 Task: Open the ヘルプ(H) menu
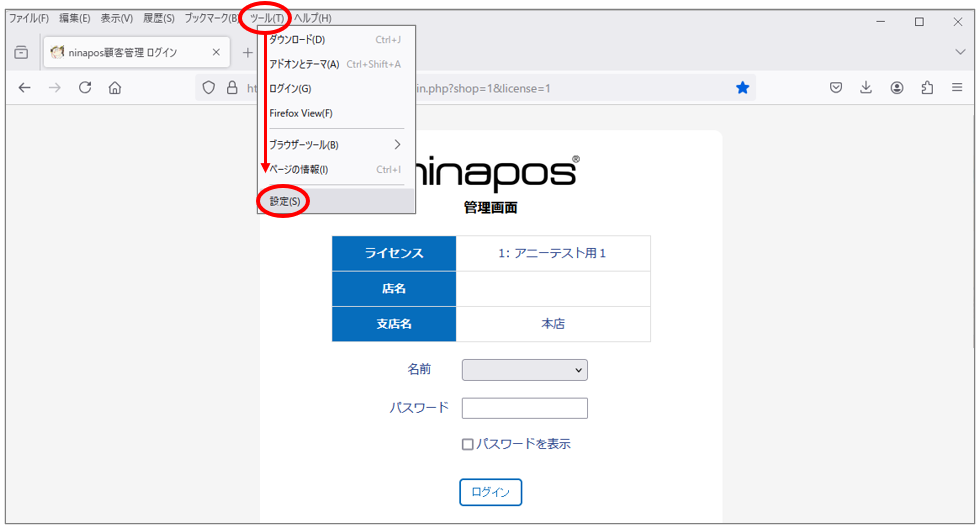(312, 18)
